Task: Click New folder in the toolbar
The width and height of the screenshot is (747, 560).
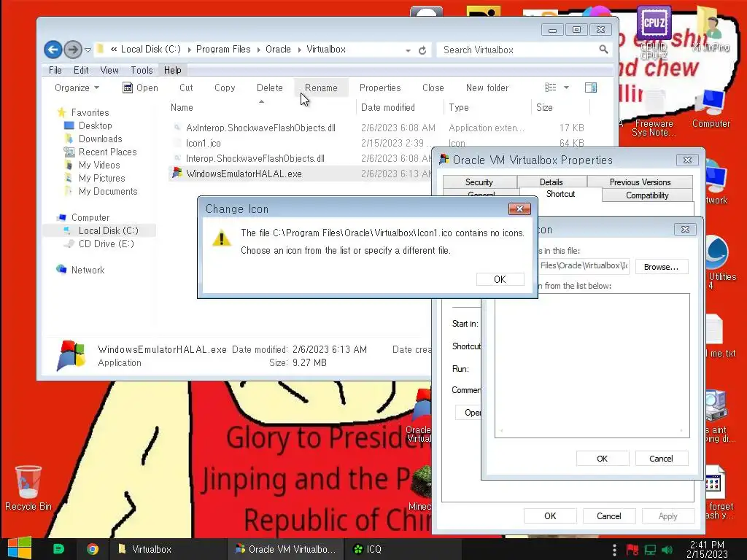Action: [487, 87]
